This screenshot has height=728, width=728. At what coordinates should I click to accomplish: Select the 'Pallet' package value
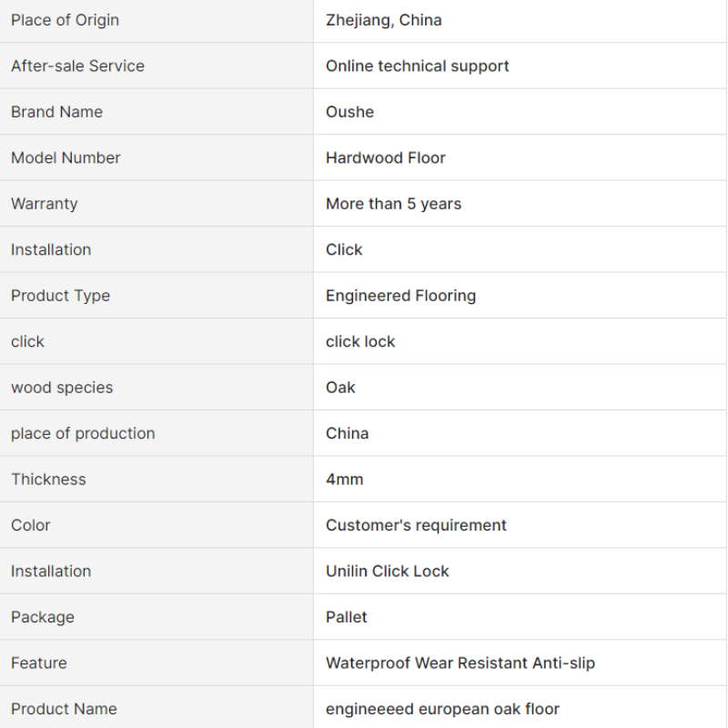pos(346,617)
